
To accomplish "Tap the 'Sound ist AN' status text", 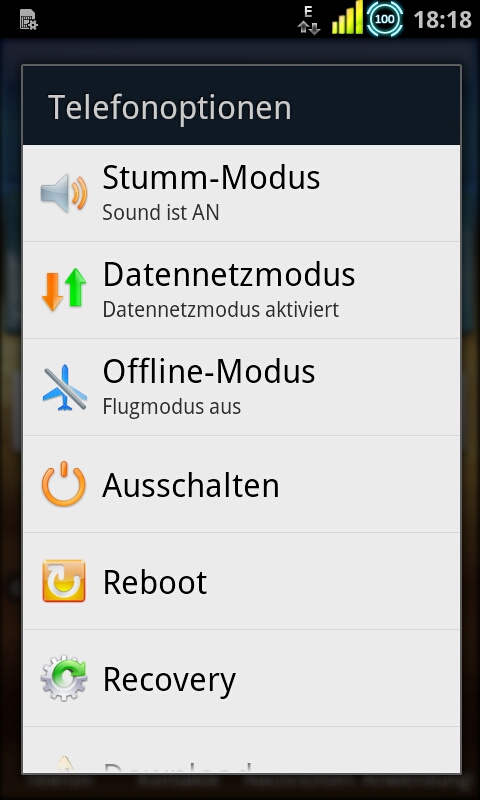I will tap(161, 213).
